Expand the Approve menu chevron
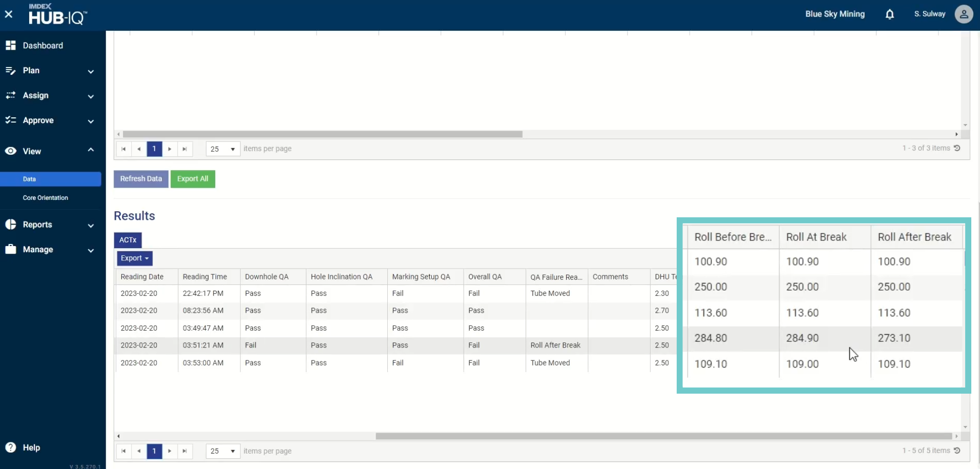Viewport: 980px width, 469px height. pyautogui.click(x=91, y=121)
